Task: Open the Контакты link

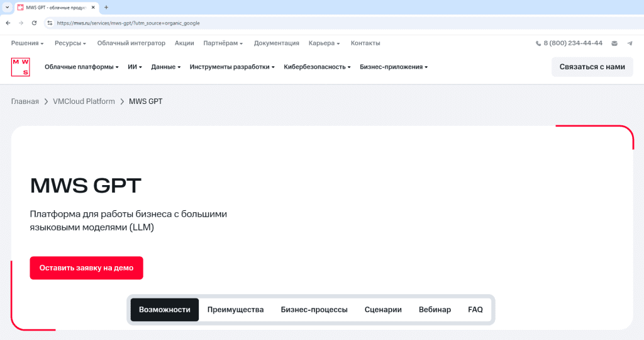Action: [x=365, y=43]
